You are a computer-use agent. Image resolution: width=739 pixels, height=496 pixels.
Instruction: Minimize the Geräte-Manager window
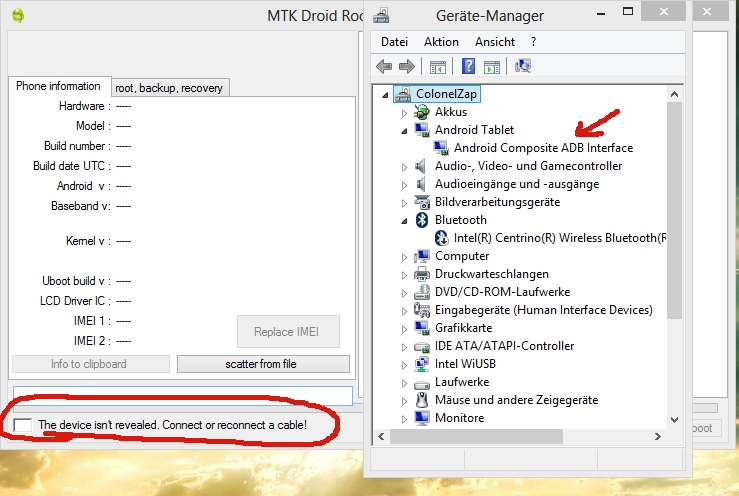[601, 12]
